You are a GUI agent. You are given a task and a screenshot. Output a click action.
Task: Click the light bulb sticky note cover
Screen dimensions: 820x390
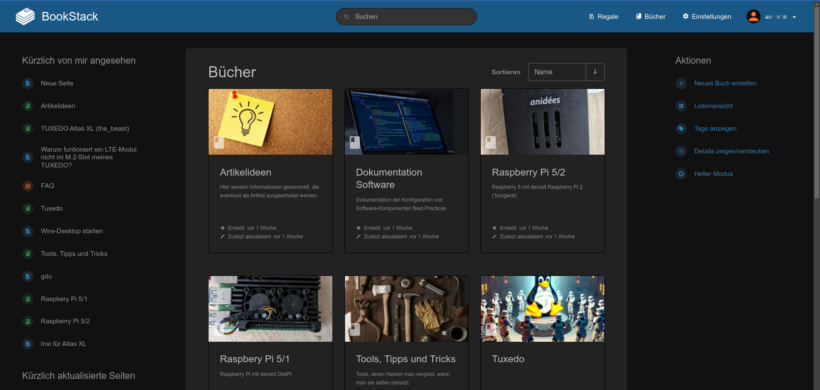tap(270, 121)
